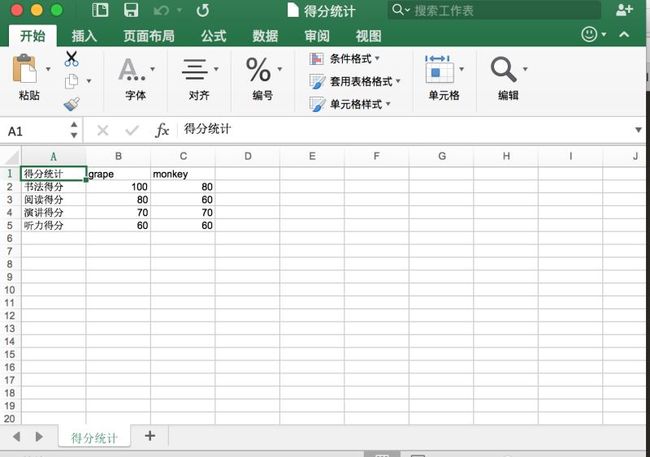The width and height of the screenshot is (650, 457).
Task: Click the select-all corner triangle
Action: 11,157
